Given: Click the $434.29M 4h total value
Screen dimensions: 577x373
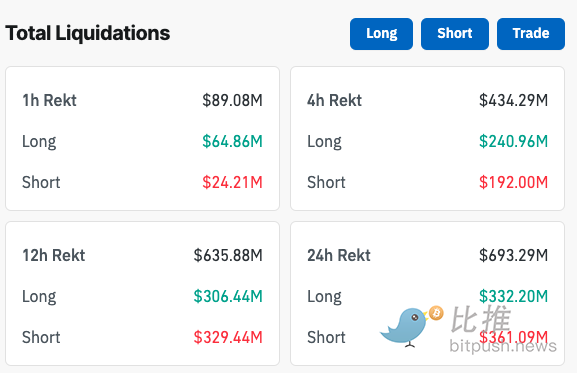Looking at the screenshot, I should [514, 100].
